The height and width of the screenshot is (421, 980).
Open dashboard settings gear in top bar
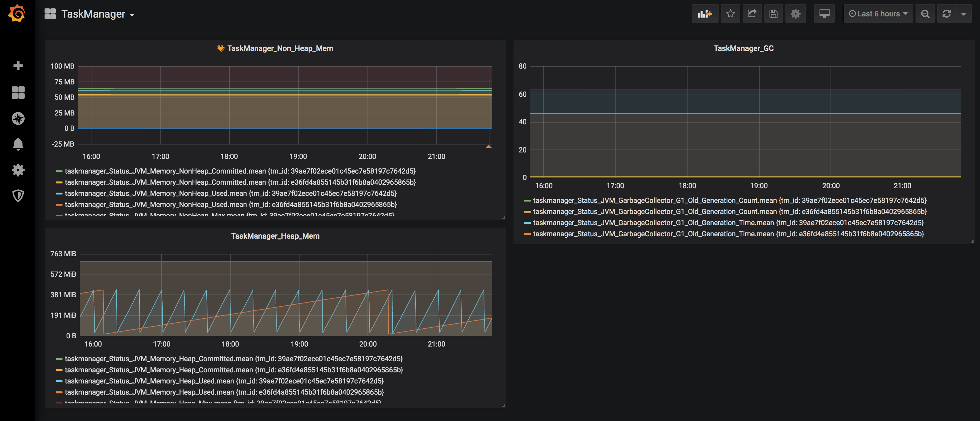(x=795, y=14)
